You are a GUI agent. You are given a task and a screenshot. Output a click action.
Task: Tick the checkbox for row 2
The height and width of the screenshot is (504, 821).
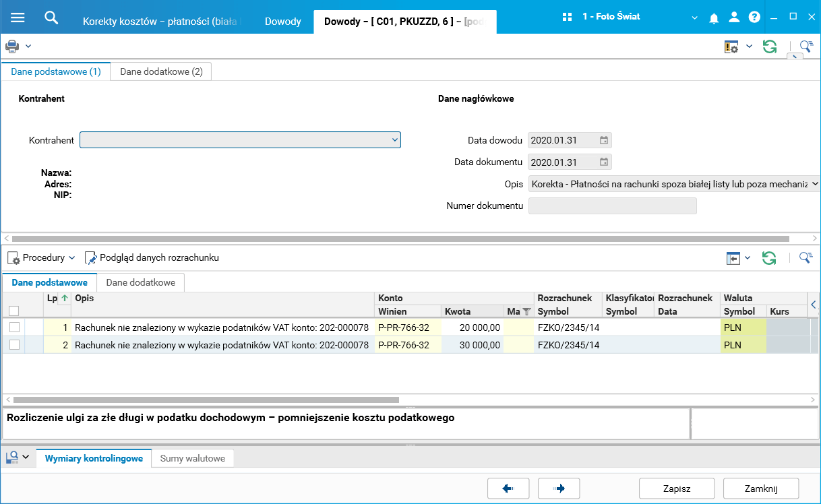tap(13, 345)
